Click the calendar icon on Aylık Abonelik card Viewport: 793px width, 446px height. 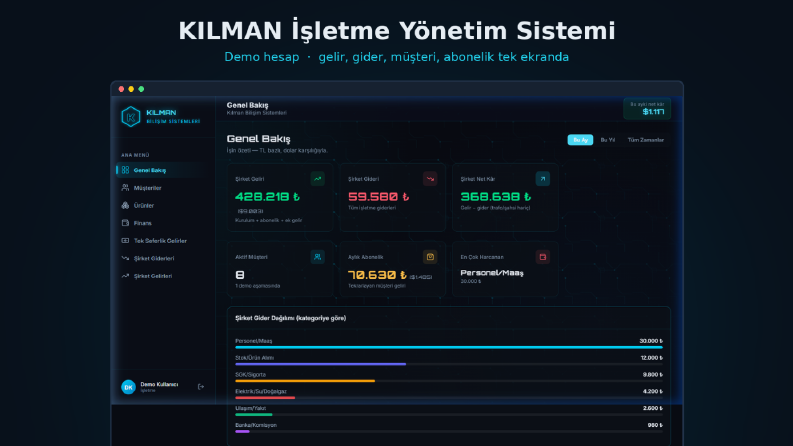(430, 257)
